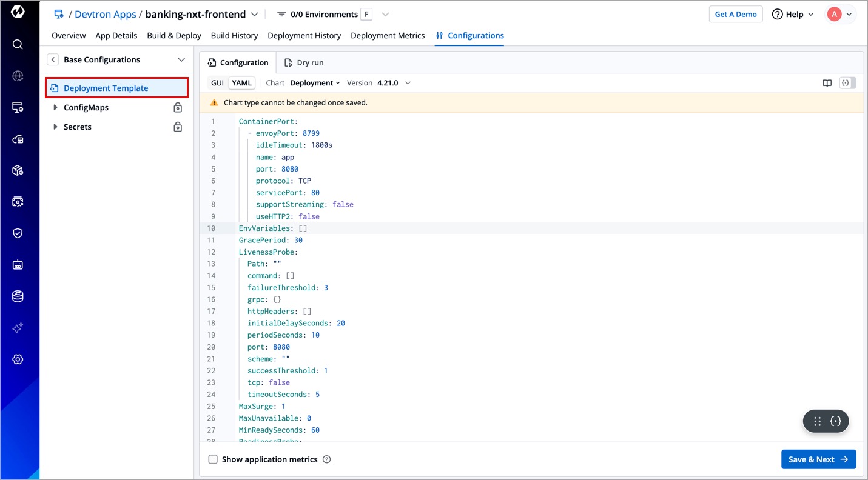The width and height of the screenshot is (868, 480).
Task: Expand the ConfigMaps tree item
Action: [x=56, y=108]
